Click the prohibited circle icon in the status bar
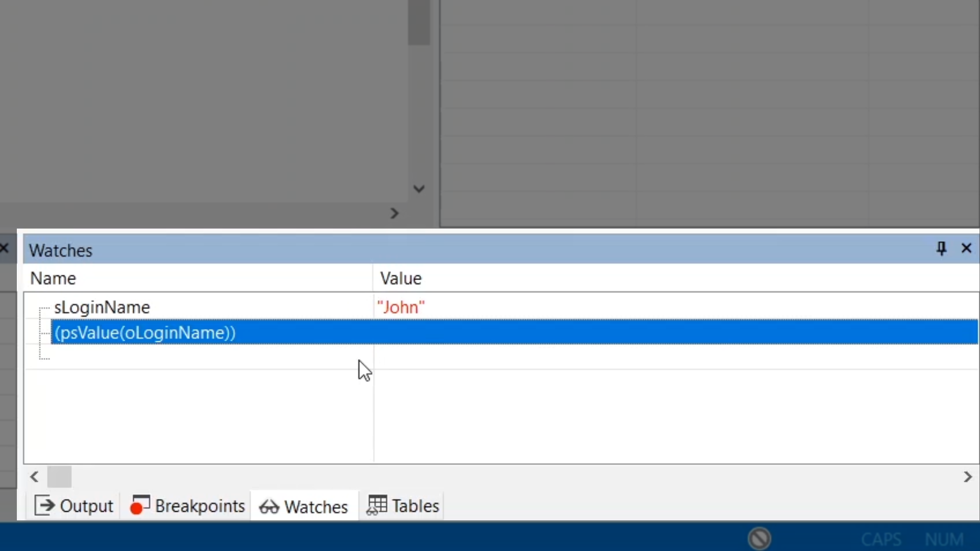Screen dimensions: 980x551 [759, 538]
